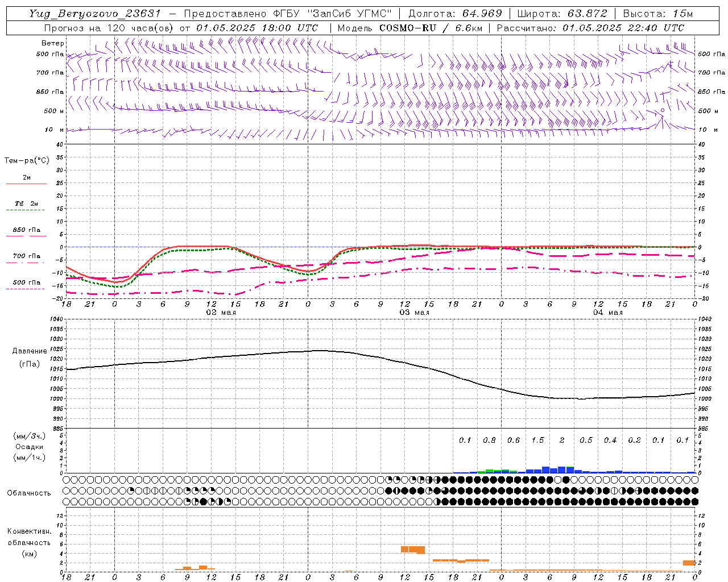Click the "Тем-ра(°C)" temperature panel label

(27, 161)
